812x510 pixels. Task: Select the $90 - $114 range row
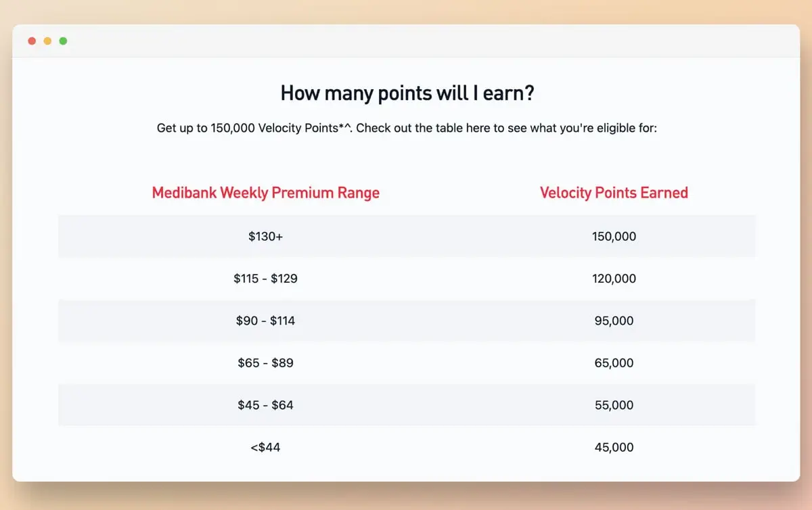[x=407, y=321]
